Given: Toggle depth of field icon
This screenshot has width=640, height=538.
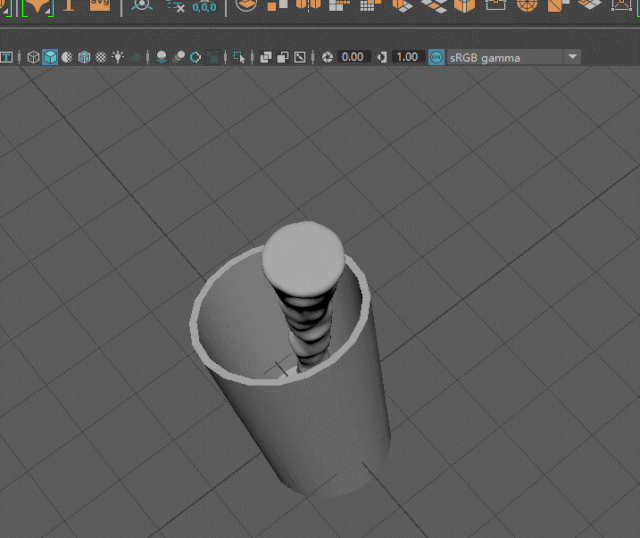Looking at the screenshot, I should [213, 57].
